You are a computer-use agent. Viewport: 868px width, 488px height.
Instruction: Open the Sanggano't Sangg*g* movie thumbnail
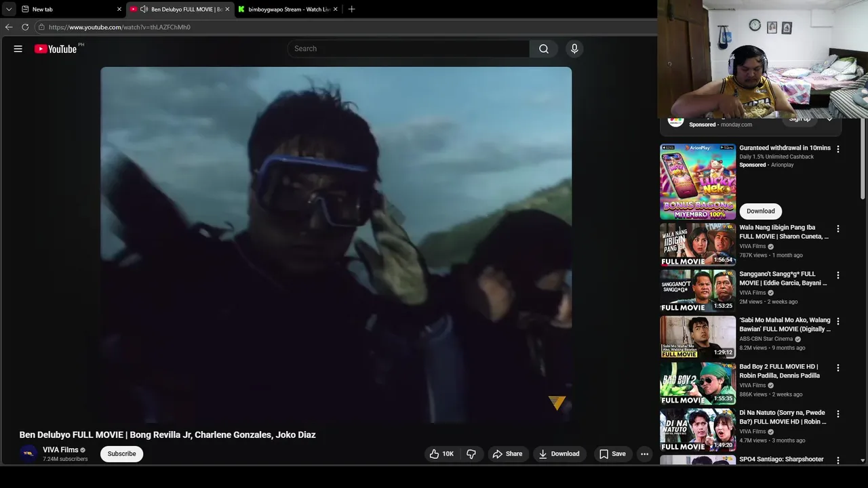698,291
